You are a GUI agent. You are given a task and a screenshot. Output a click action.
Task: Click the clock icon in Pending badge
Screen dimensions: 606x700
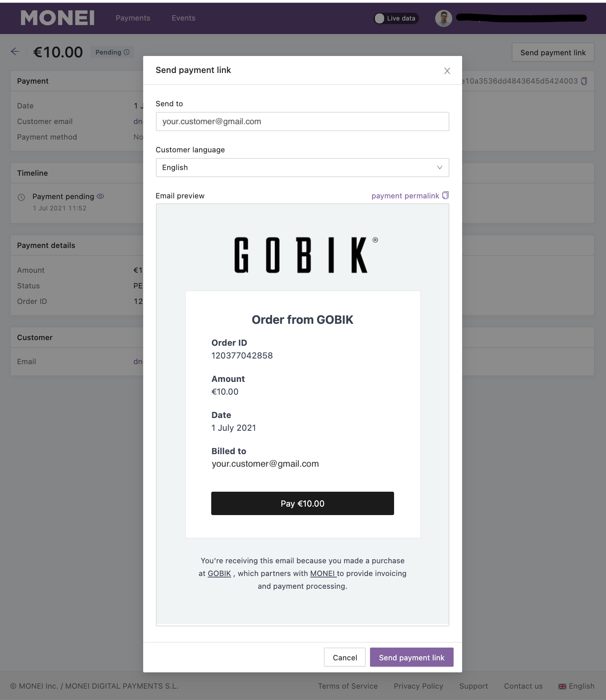(127, 52)
